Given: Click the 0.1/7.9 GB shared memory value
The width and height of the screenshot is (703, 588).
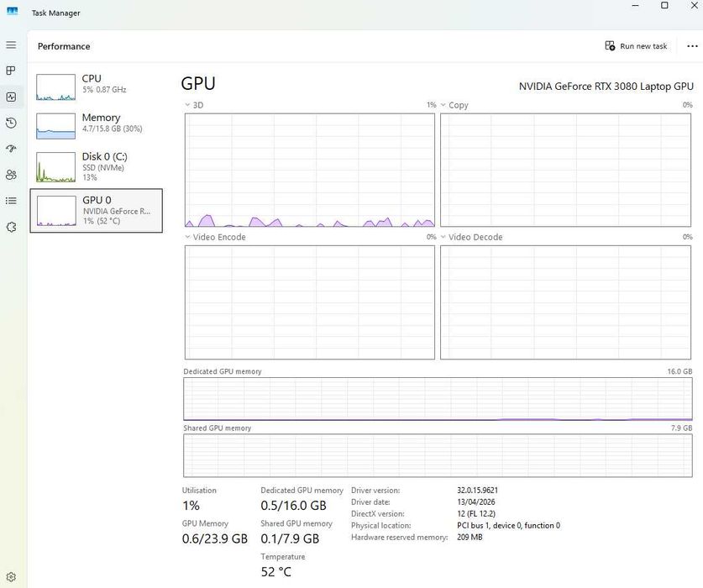Looking at the screenshot, I should pyautogui.click(x=290, y=538).
